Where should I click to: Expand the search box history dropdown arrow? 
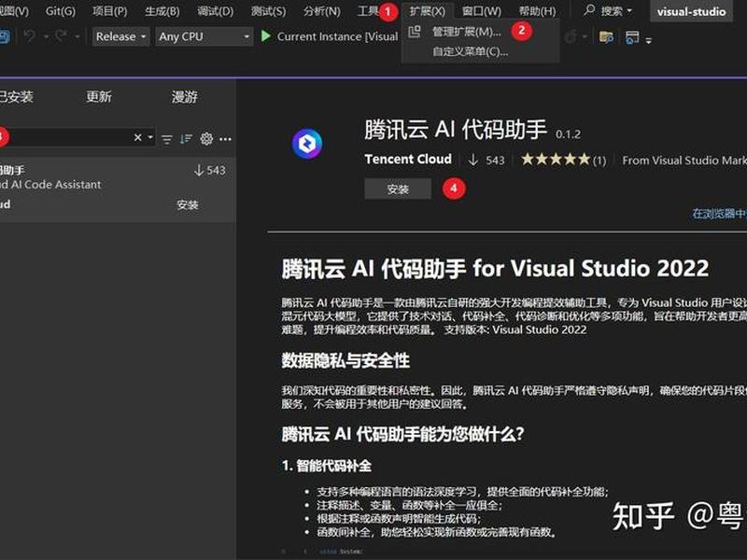click(x=150, y=137)
